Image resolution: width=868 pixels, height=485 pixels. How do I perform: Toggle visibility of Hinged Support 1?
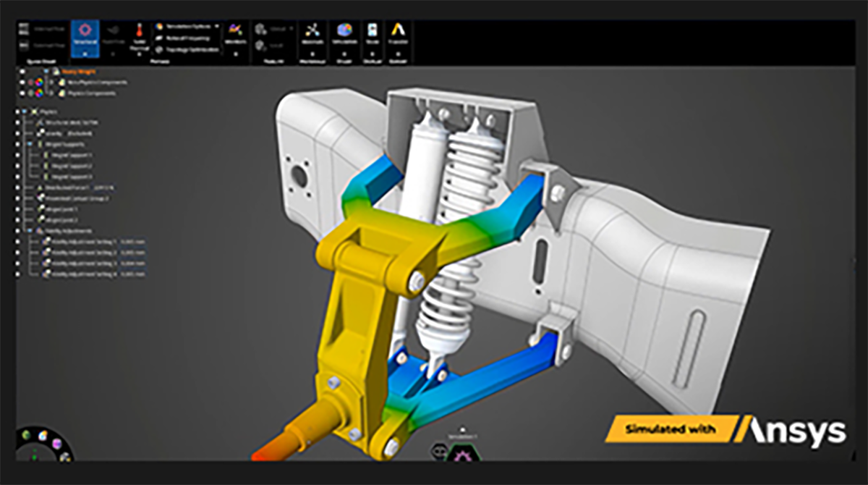point(17,155)
